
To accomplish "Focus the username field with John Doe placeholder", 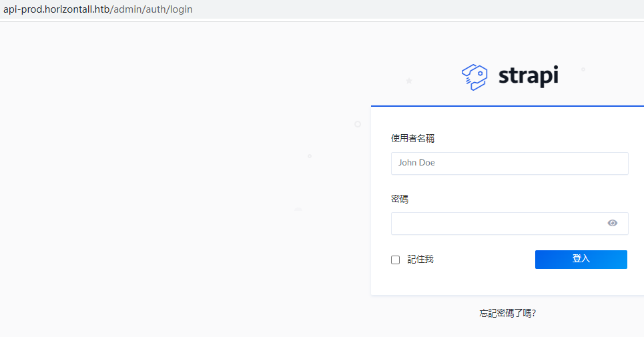I will [x=510, y=163].
